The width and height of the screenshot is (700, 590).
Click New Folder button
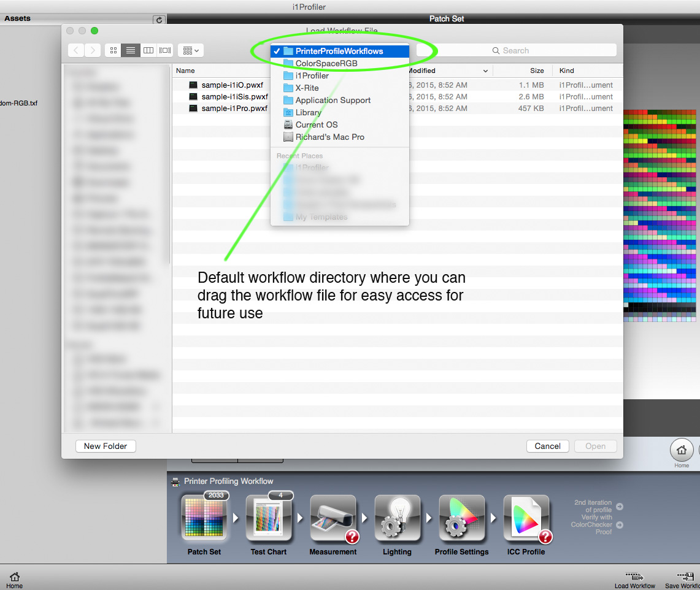106,446
